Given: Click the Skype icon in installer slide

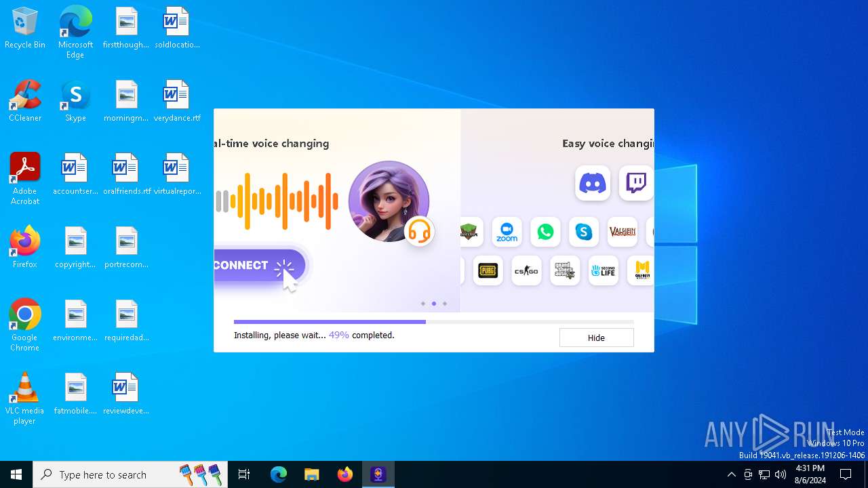Looking at the screenshot, I should (x=584, y=232).
